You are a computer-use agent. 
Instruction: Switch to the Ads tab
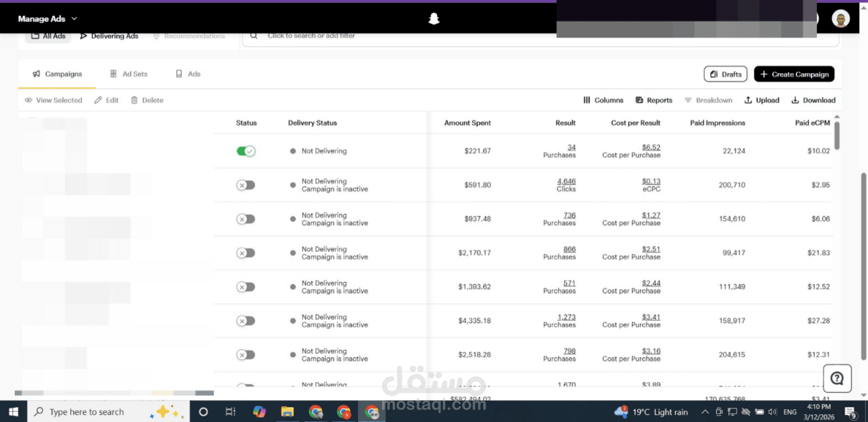[x=188, y=74]
